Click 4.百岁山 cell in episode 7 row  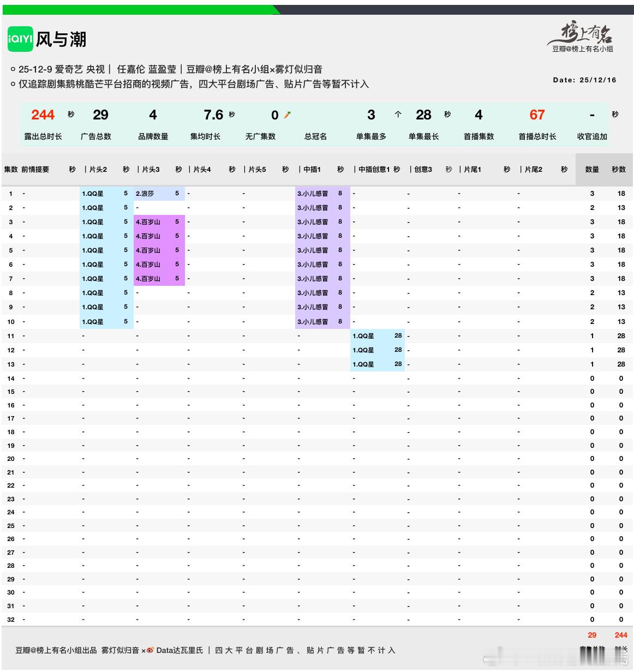(x=159, y=279)
